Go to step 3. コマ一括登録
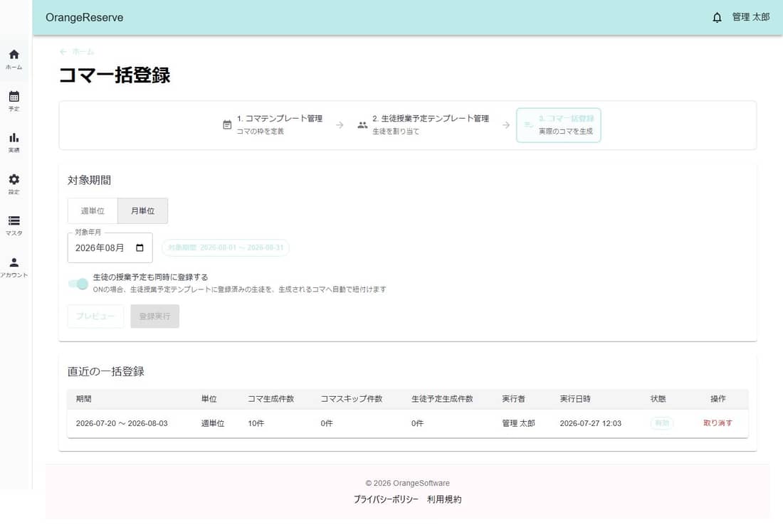 (x=558, y=124)
